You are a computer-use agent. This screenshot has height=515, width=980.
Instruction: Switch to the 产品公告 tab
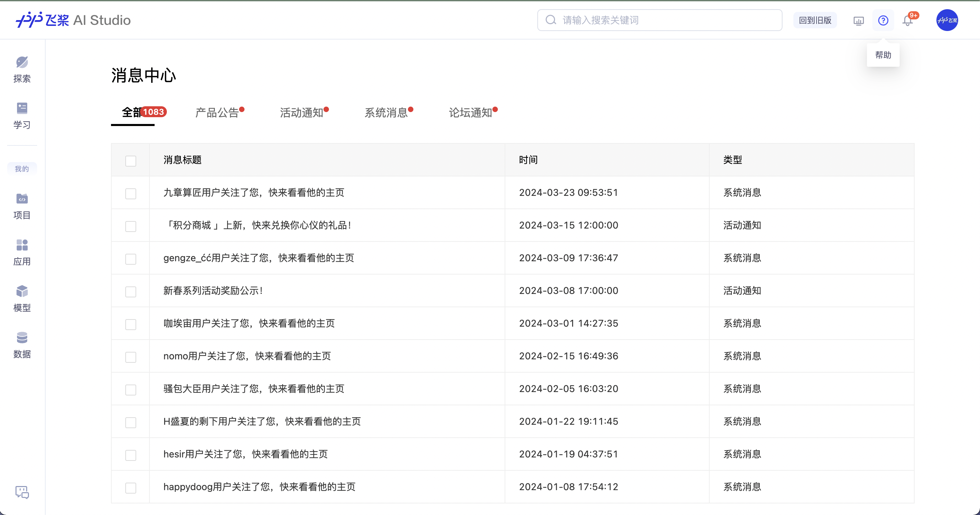217,113
